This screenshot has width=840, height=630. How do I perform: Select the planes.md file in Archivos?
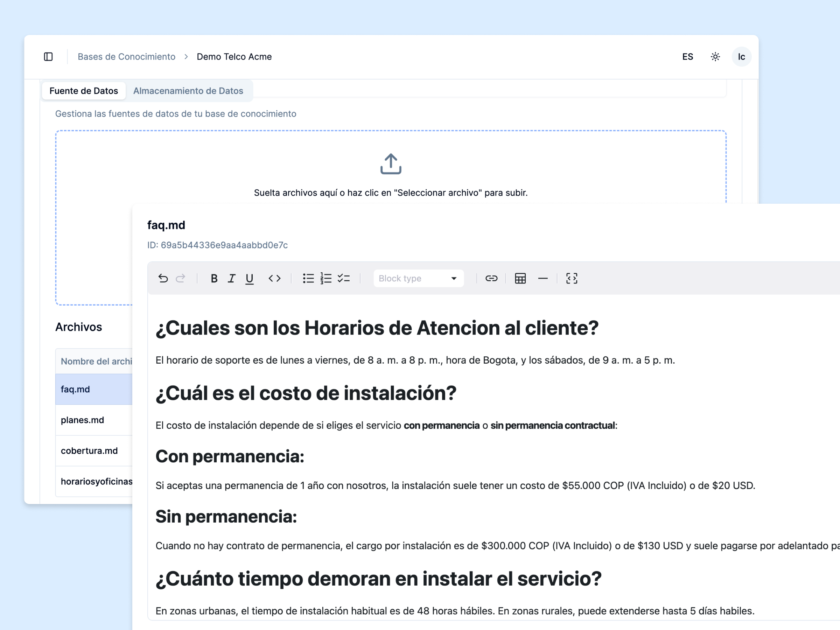click(x=82, y=420)
